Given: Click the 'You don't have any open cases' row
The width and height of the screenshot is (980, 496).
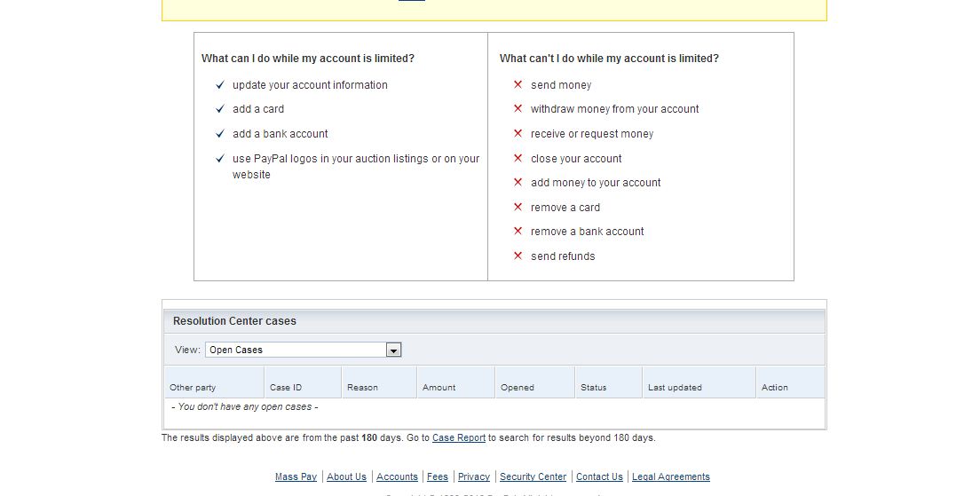Looking at the screenshot, I should (494, 406).
